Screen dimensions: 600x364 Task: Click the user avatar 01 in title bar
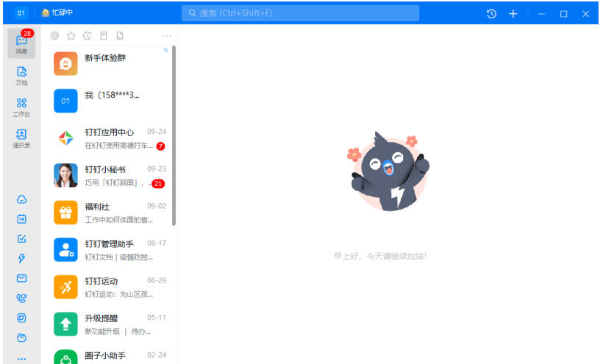(21, 13)
